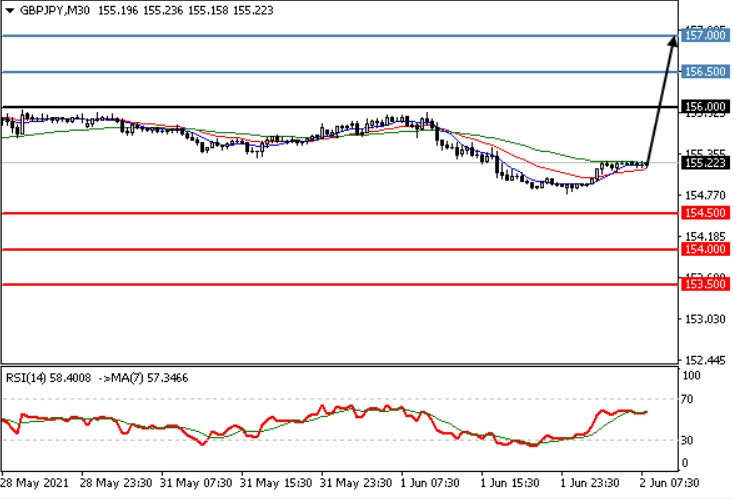This screenshot has height=499, width=733.
Task: Click the RSI(14) 58.4008 indicator label
Action: coord(48,378)
